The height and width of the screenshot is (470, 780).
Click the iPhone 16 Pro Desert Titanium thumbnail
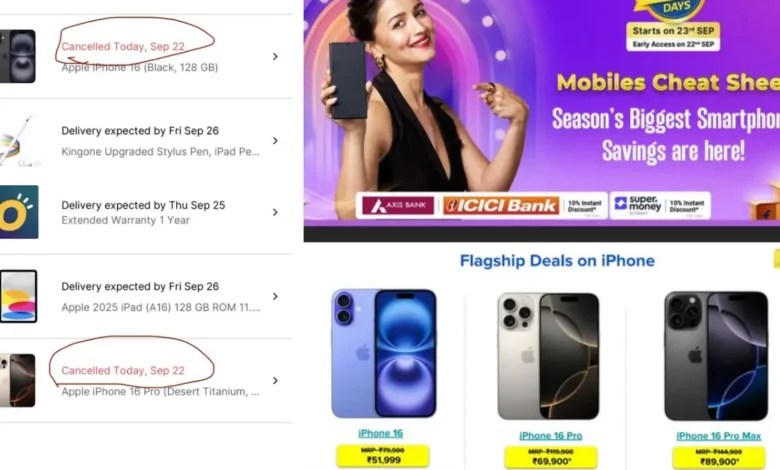click(18, 380)
